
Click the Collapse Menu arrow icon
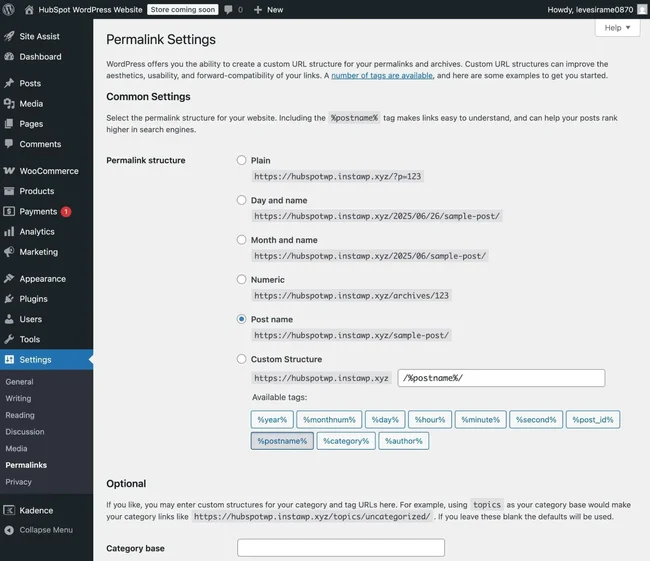9,530
